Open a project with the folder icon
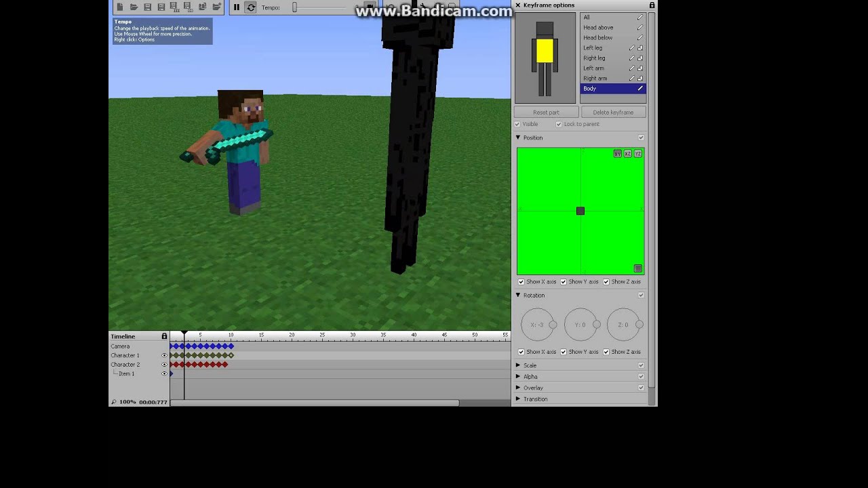The width and height of the screenshot is (868, 488). [134, 7]
